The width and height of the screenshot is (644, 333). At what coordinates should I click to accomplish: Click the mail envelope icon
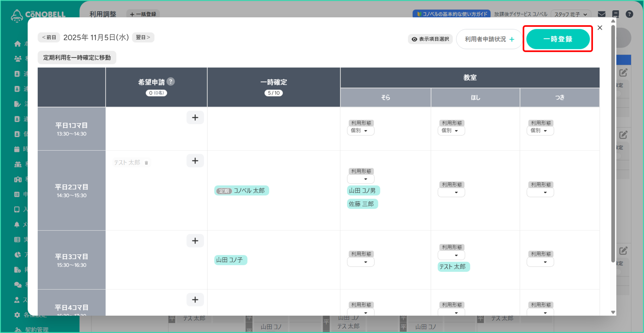coord(601,14)
